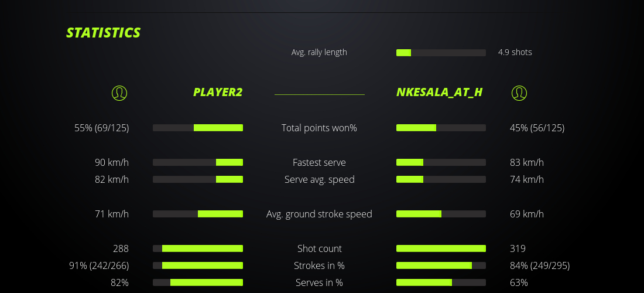Viewport: 644px width, 293px height.
Task: Click the Total points won% label
Action: click(319, 128)
